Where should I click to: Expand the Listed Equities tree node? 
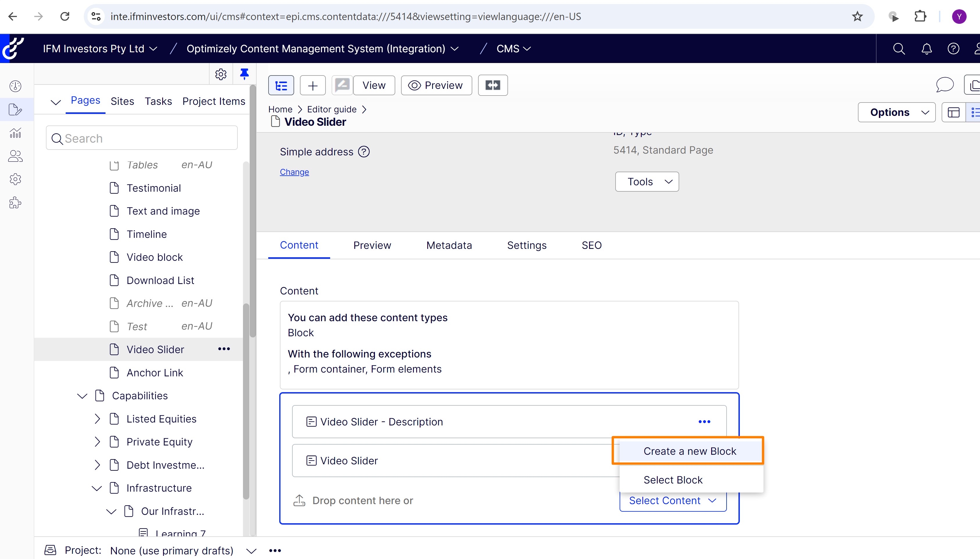click(97, 419)
